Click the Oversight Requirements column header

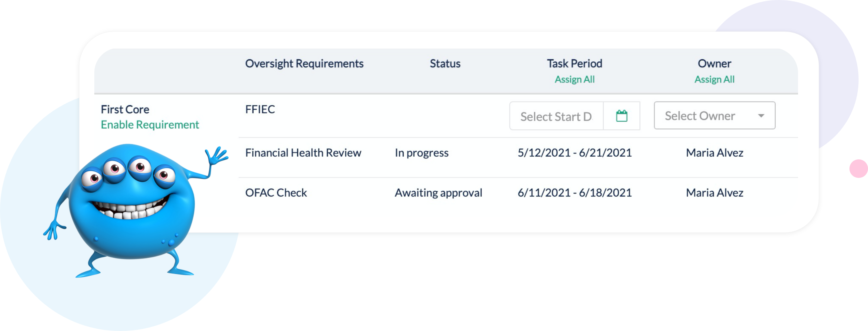(304, 64)
